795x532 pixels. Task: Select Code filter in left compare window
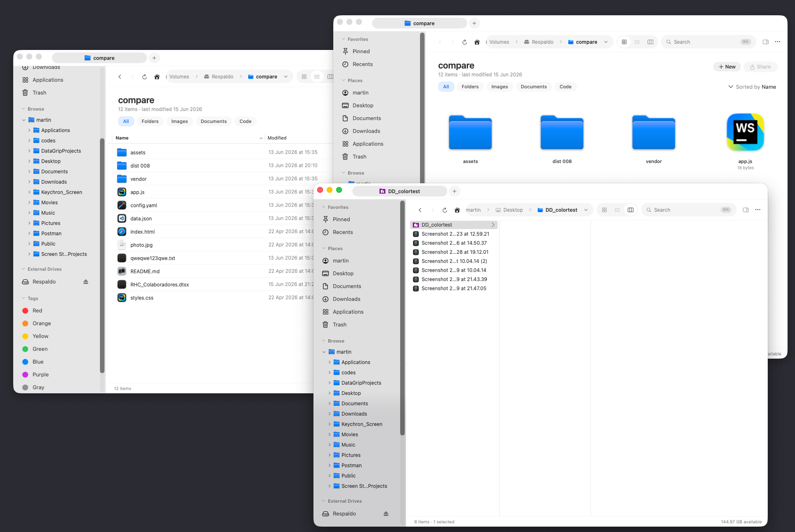(245, 121)
